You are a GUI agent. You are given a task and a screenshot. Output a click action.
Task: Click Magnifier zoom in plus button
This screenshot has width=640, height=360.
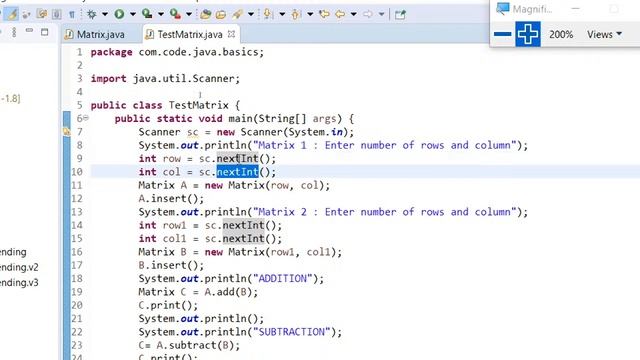[528, 34]
